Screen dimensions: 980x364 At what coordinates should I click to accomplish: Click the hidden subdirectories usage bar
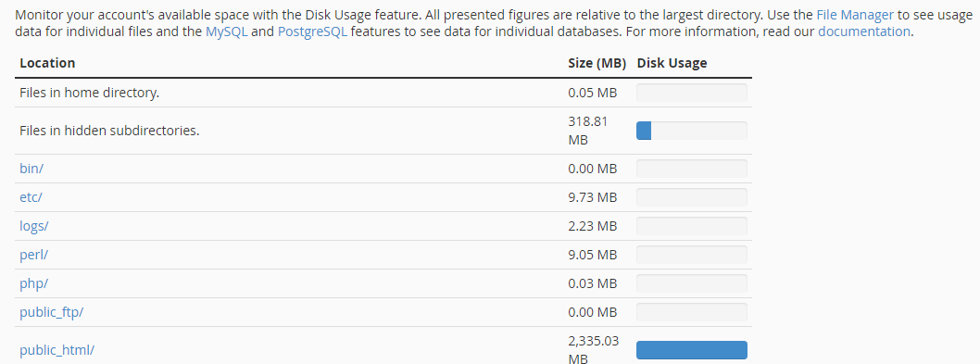[691, 131]
